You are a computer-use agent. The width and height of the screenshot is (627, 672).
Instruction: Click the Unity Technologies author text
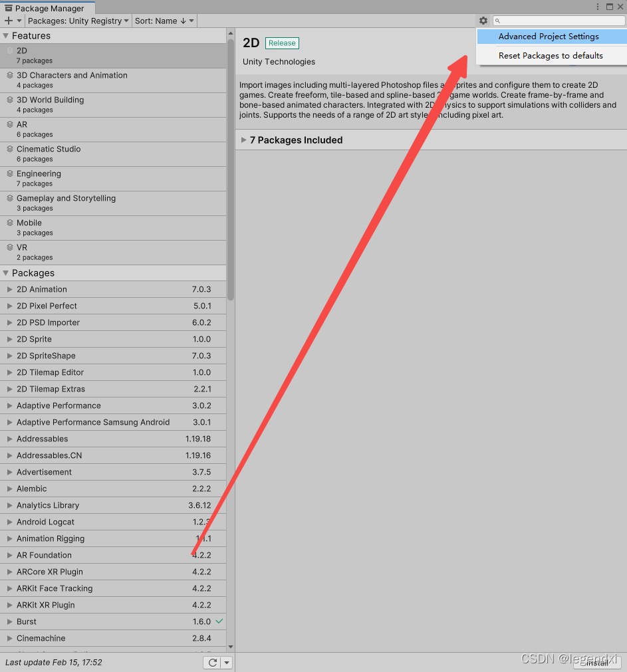(279, 62)
